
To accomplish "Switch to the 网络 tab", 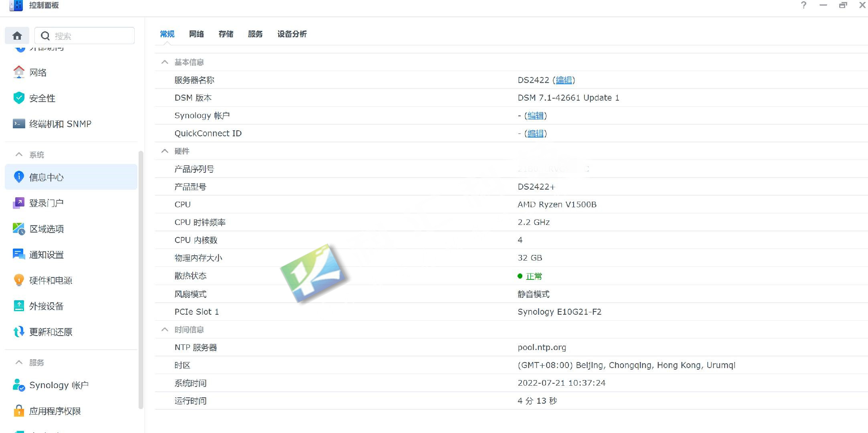I will pyautogui.click(x=196, y=34).
